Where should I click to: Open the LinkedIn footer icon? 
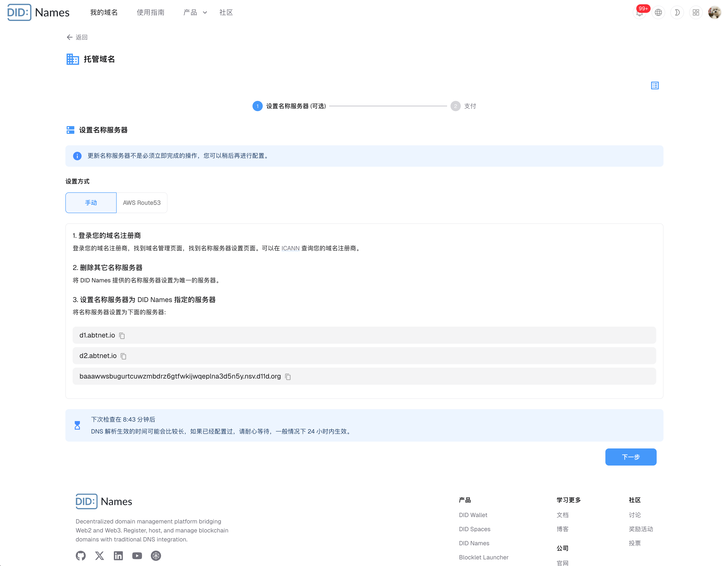pos(118,556)
